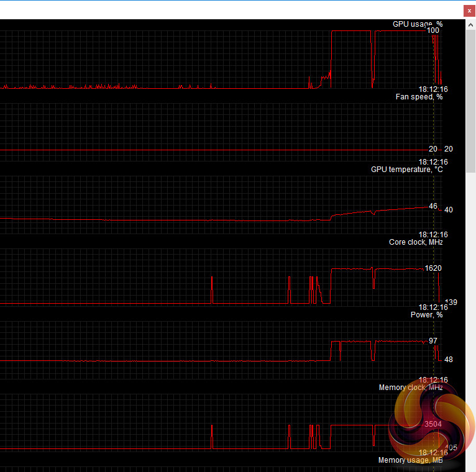476x472 pixels.
Task: Click the 18:12:16 timestamp under GPU usage
Action: 433,89
